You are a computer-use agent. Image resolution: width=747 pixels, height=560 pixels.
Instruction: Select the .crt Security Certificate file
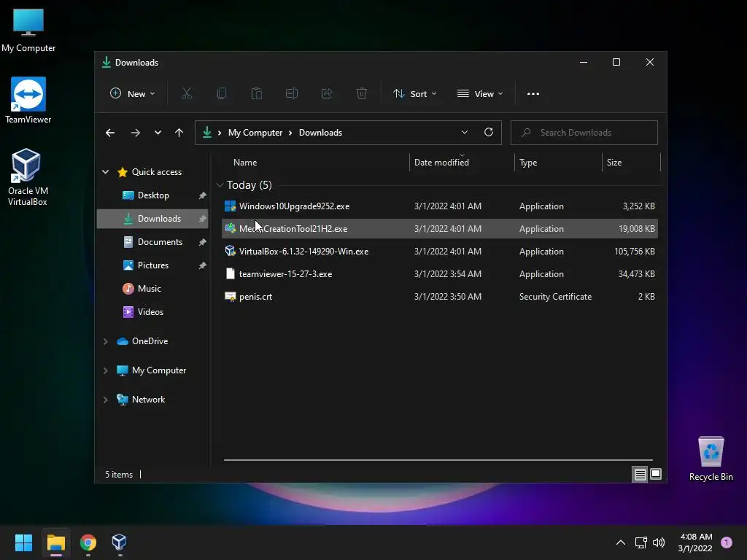point(440,297)
